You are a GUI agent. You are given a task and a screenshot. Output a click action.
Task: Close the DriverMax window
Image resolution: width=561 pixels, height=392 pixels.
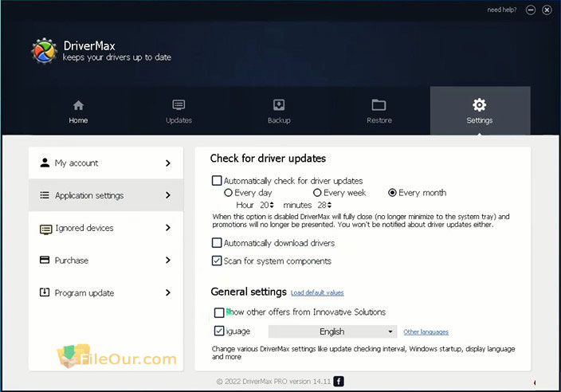click(547, 10)
